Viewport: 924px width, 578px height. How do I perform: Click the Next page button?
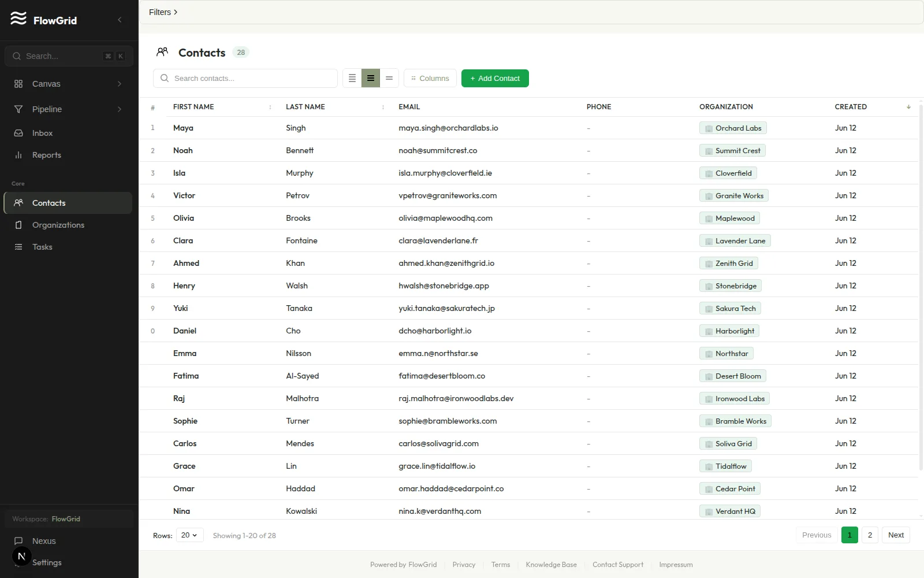pos(896,535)
